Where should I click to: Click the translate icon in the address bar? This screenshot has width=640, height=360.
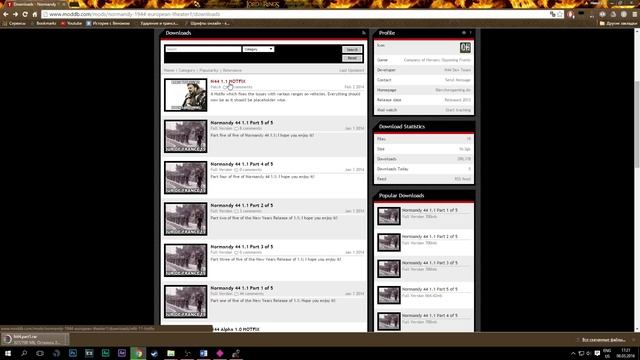[x=553, y=14]
